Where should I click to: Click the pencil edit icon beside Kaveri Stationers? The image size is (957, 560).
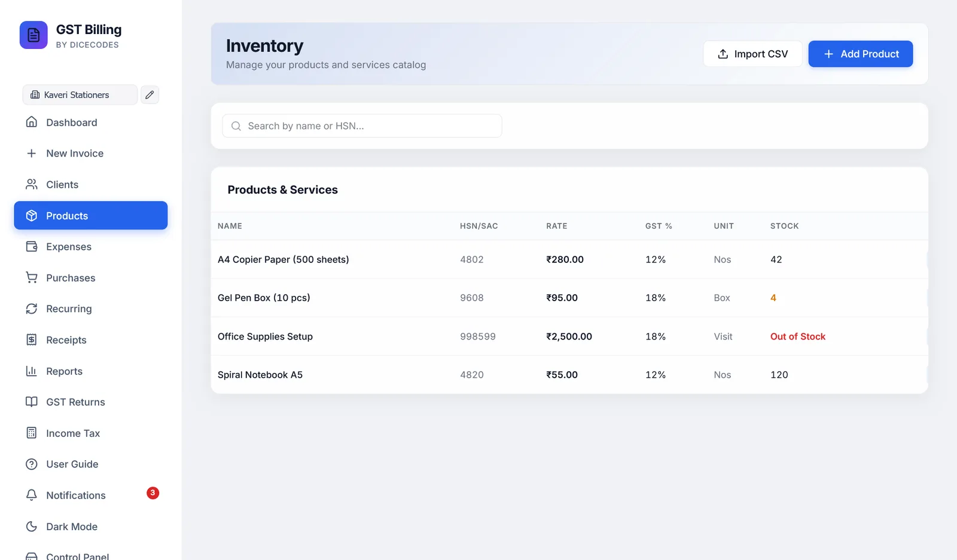pos(150,94)
